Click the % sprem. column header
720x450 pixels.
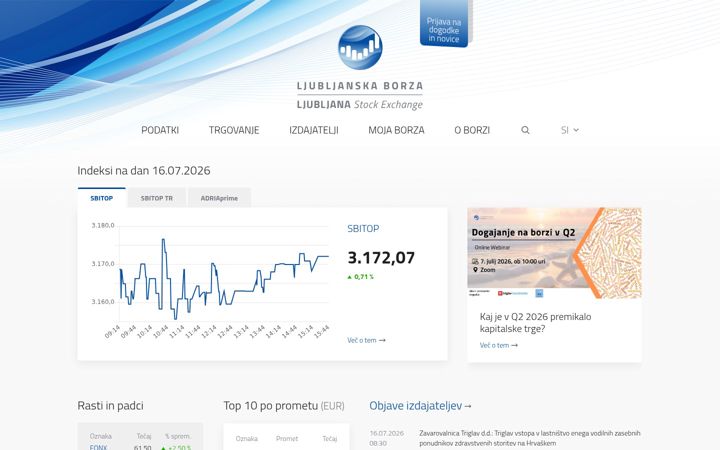coord(178,436)
